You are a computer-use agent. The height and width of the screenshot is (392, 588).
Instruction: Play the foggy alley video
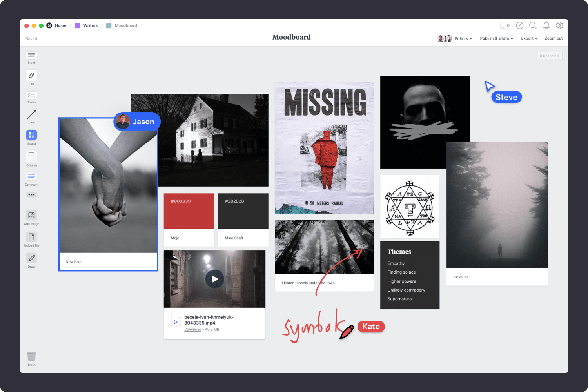[x=215, y=279]
